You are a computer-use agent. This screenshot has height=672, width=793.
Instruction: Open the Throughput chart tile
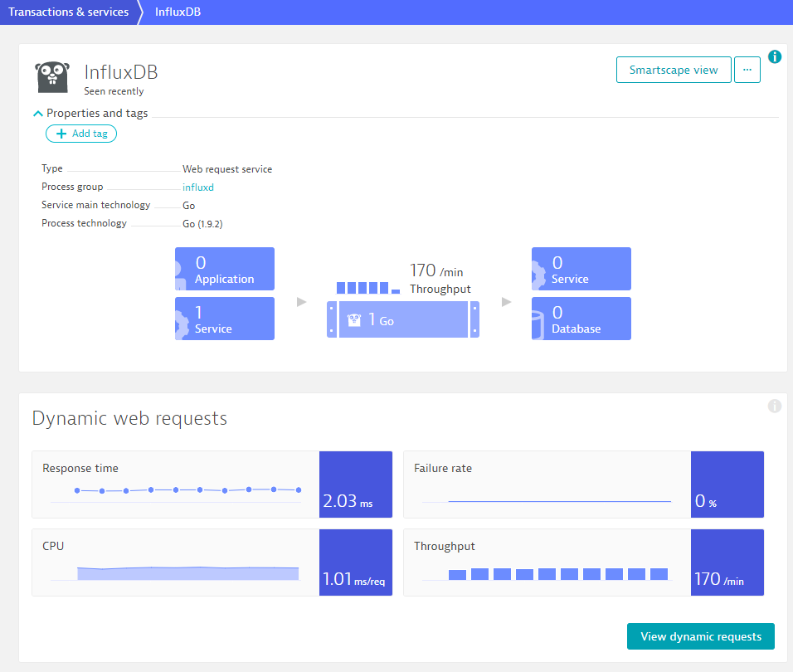click(x=584, y=562)
